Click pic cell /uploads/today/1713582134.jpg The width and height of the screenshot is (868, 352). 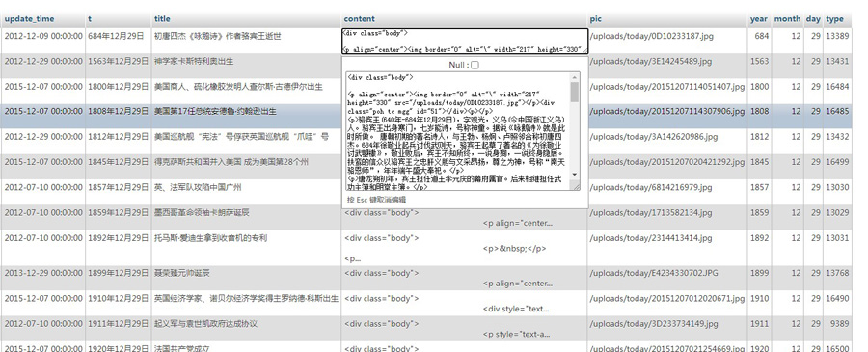tap(650, 212)
